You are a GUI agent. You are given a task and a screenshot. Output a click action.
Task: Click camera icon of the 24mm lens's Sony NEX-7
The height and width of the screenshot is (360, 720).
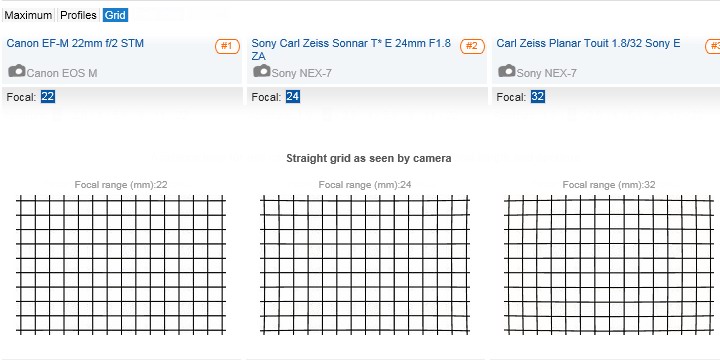[262, 71]
